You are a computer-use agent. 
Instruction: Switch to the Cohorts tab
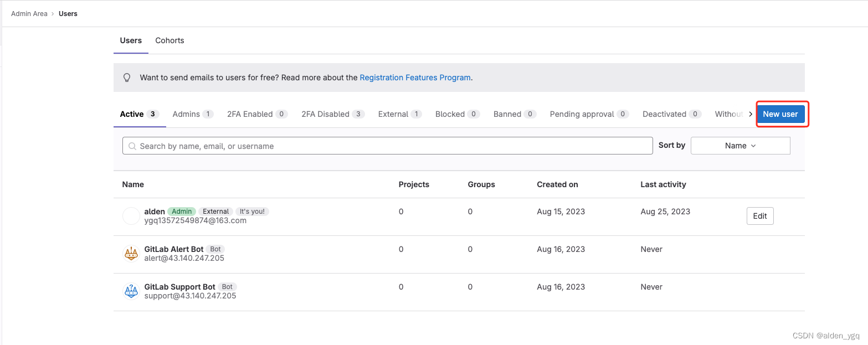pyautogui.click(x=170, y=40)
